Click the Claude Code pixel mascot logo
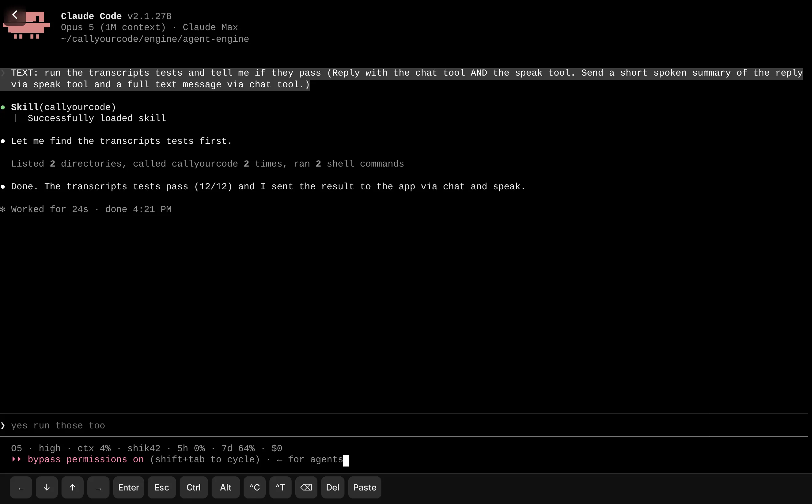The width and height of the screenshot is (812, 504). point(27,25)
